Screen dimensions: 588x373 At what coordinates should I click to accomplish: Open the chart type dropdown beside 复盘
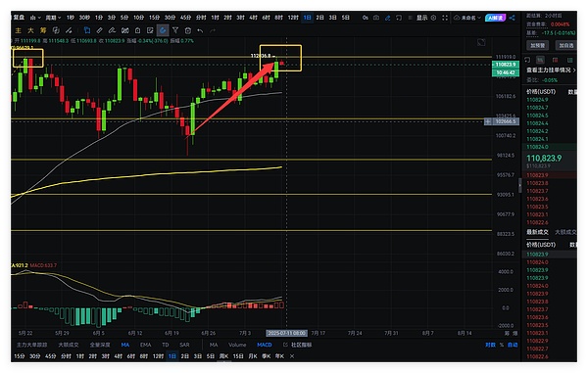[35, 18]
